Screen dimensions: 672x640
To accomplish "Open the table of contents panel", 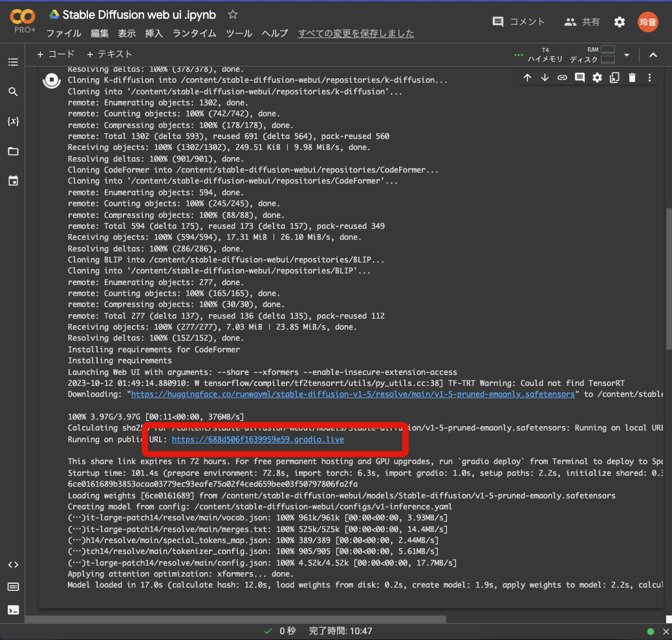I will [x=14, y=62].
